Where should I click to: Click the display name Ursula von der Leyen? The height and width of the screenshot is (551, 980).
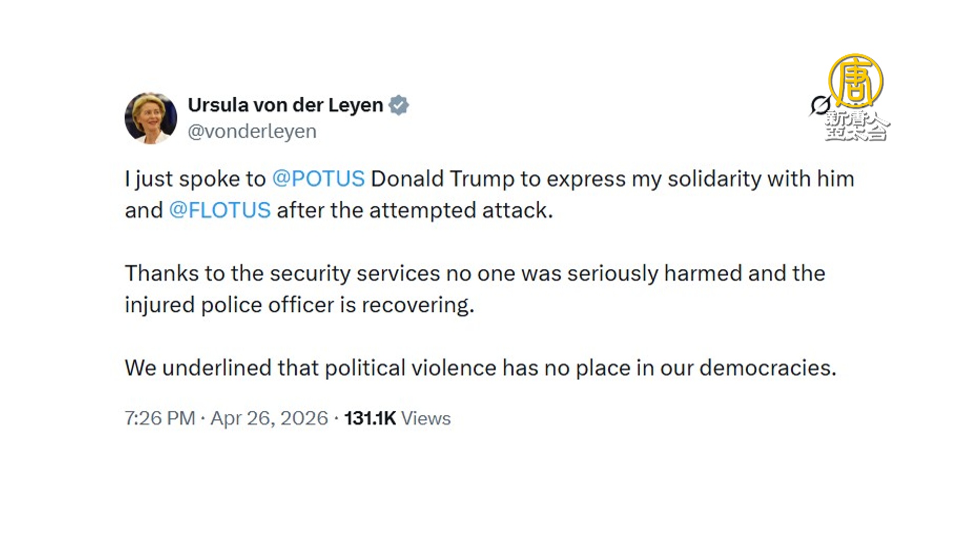[285, 105]
